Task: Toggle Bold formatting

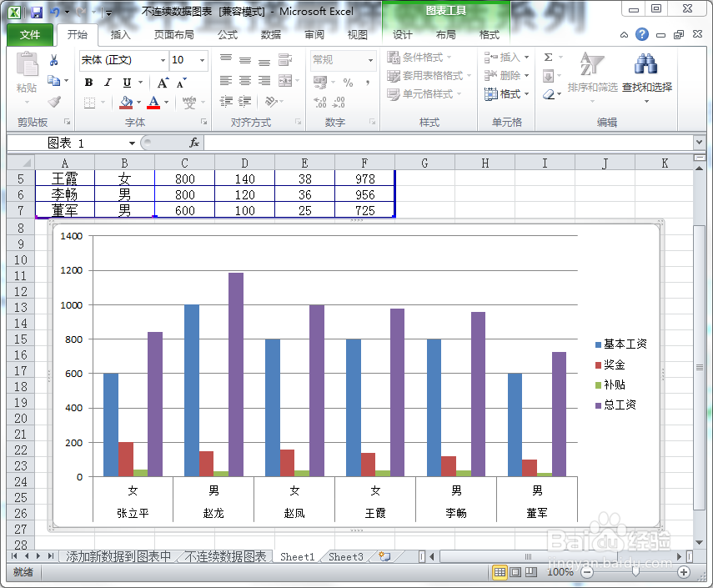Action: 88,83
